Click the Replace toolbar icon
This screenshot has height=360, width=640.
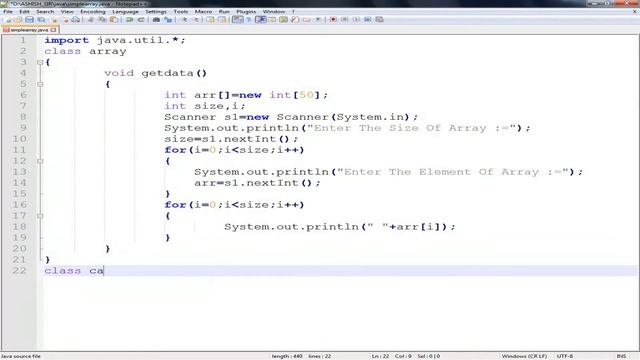[x=168, y=20]
